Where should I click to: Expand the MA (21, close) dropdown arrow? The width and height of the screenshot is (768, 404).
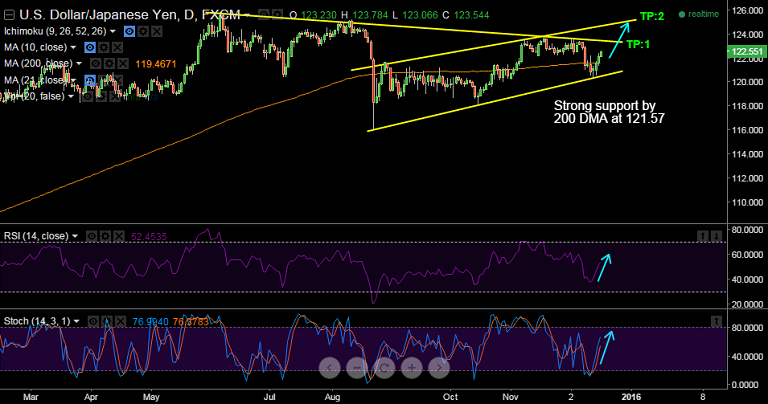(73, 80)
